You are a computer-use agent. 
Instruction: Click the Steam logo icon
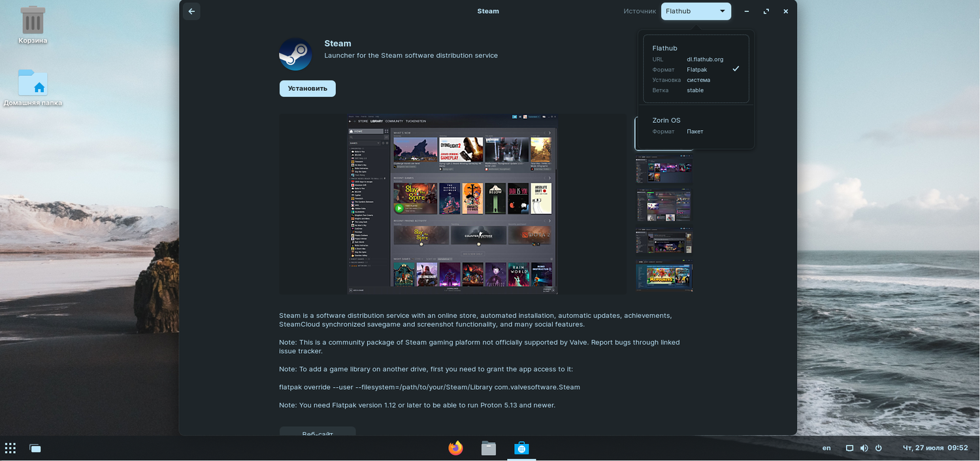click(x=295, y=54)
